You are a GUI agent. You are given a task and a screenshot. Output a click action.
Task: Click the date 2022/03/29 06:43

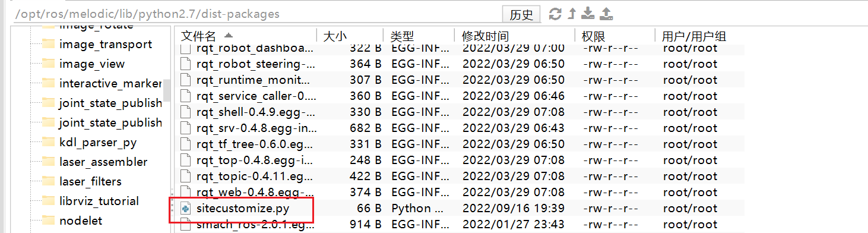coord(513,128)
